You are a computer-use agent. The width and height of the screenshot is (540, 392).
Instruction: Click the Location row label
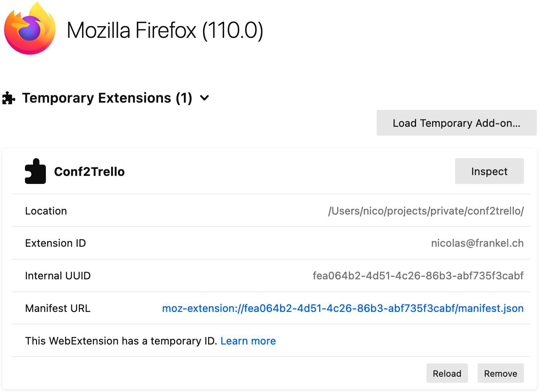click(46, 211)
